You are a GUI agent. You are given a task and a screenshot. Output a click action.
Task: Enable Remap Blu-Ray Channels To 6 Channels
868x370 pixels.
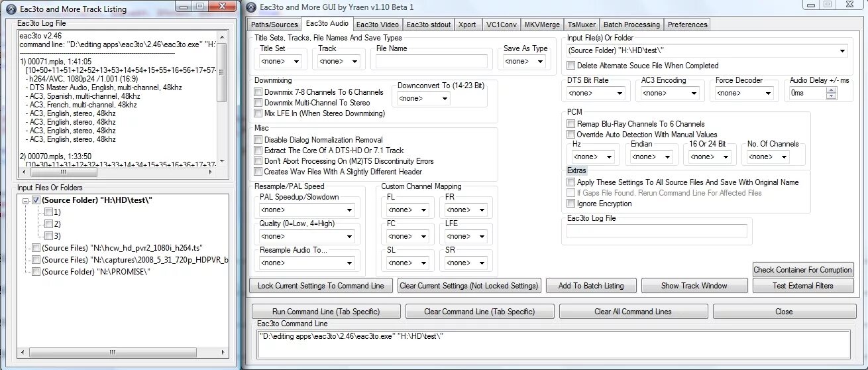tap(571, 124)
